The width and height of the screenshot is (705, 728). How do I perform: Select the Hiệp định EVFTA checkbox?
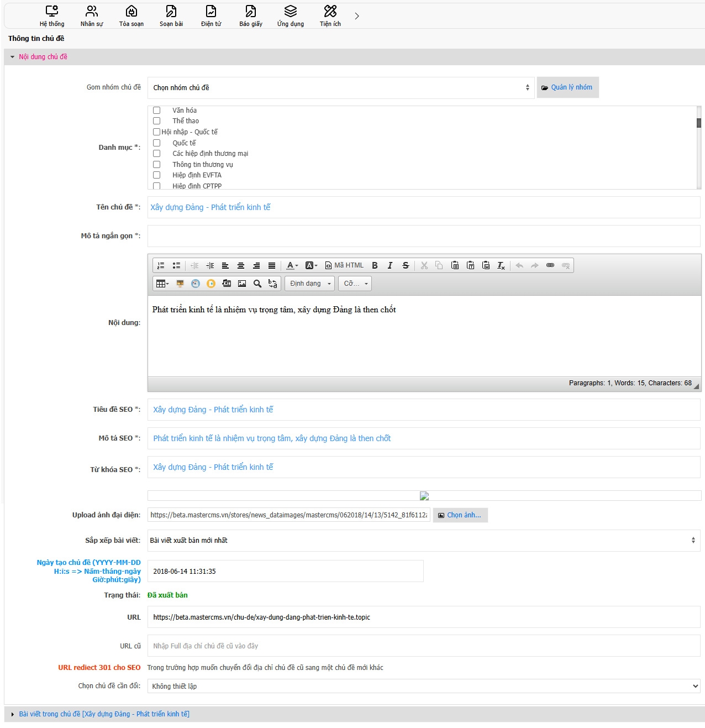(157, 175)
